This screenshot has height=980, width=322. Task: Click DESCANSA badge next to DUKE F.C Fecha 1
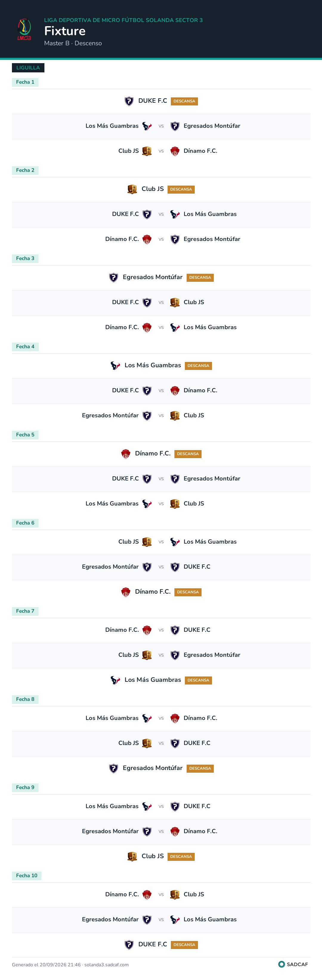(x=184, y=101)
